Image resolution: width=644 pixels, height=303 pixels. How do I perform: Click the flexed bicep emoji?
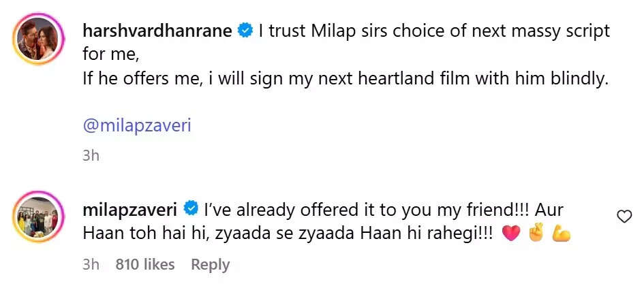tap(562, 234)
